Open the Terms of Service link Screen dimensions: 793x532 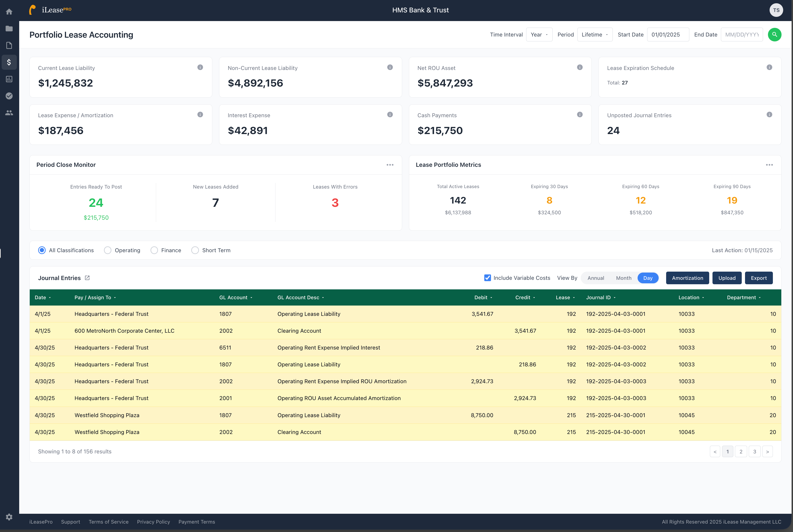click(x=108, y=522)
